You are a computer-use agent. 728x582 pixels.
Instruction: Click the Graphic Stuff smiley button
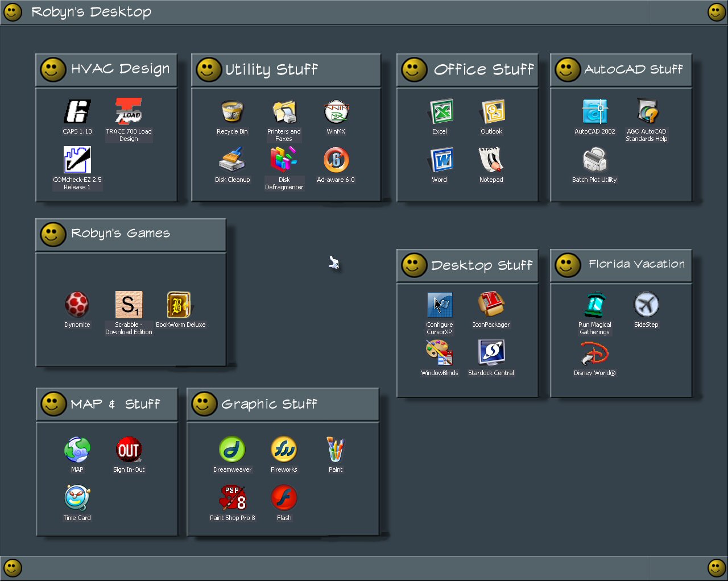point(204,404)
